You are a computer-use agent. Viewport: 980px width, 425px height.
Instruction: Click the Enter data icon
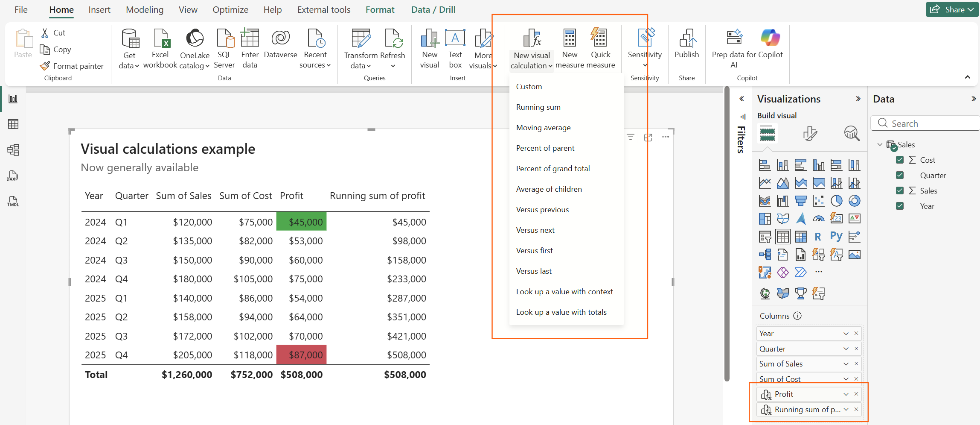[x=250, y=38]
